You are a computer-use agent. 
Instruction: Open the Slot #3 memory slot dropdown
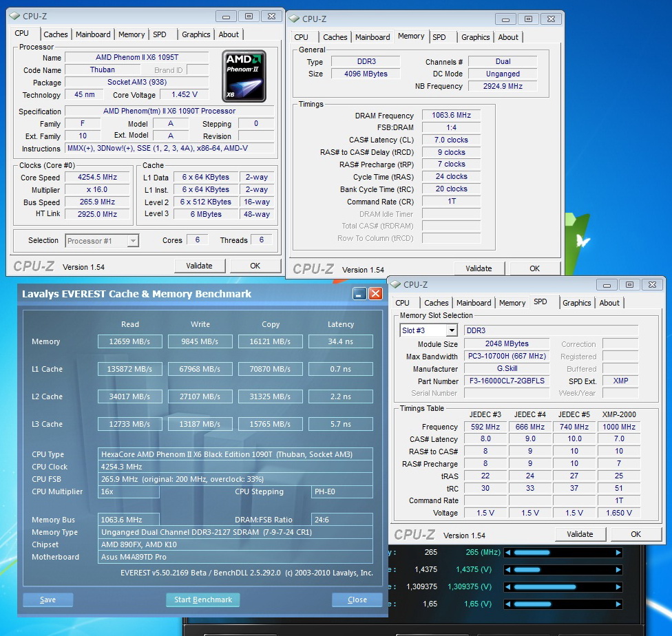(451, 330)
